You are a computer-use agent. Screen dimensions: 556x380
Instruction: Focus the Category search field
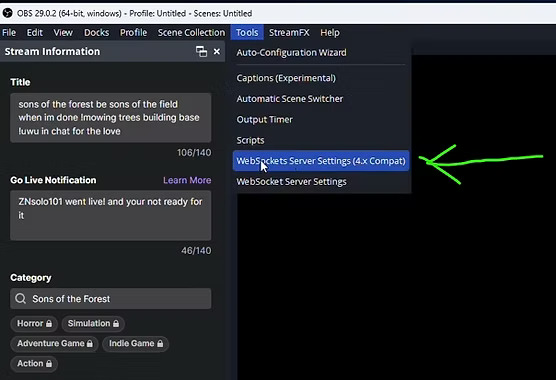pos(111,298)
